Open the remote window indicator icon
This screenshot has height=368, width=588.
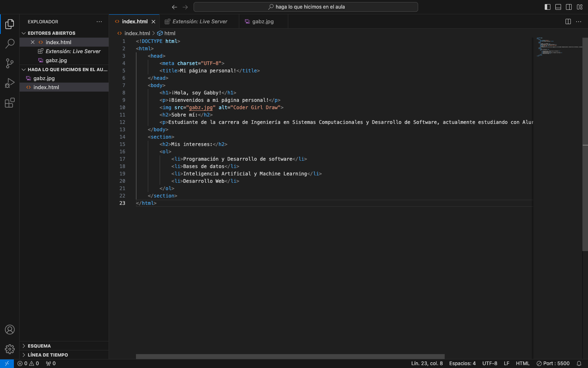7,364
